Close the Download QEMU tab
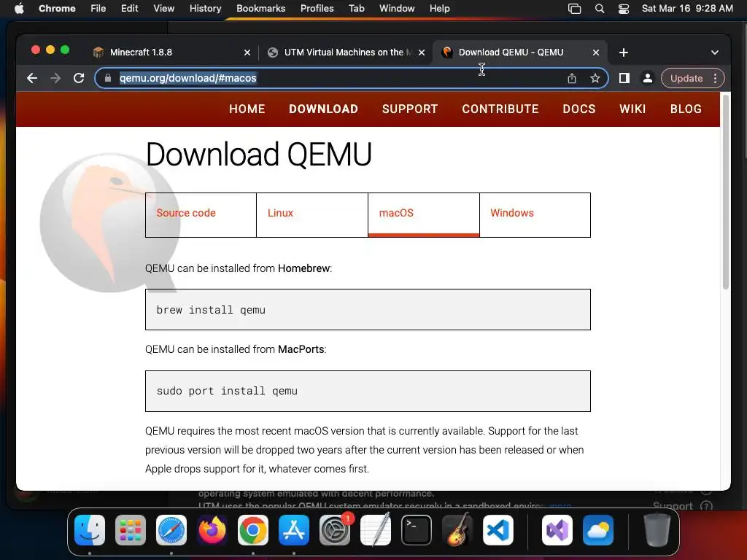Viewport: 747px width, 560px height. 596,52
